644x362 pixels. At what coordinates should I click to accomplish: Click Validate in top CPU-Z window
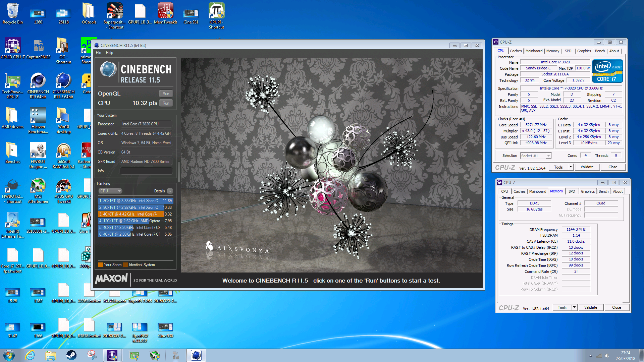tap(587, 167)
